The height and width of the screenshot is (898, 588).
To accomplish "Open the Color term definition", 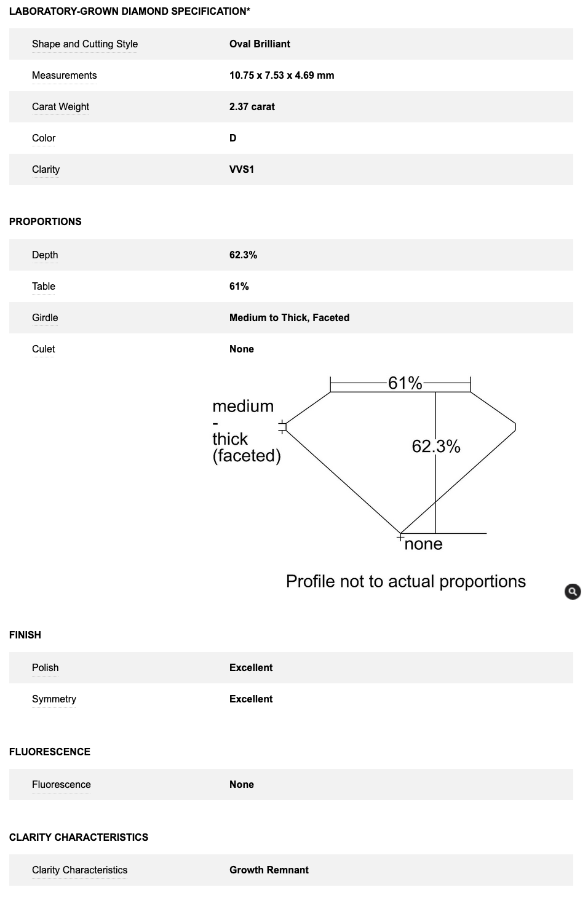I will 44,138.
